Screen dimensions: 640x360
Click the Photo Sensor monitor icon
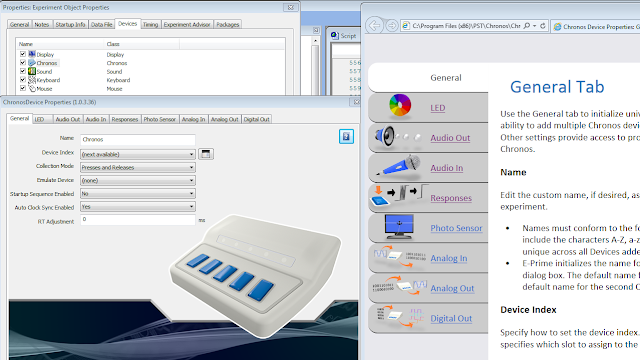tap(399, 227)
